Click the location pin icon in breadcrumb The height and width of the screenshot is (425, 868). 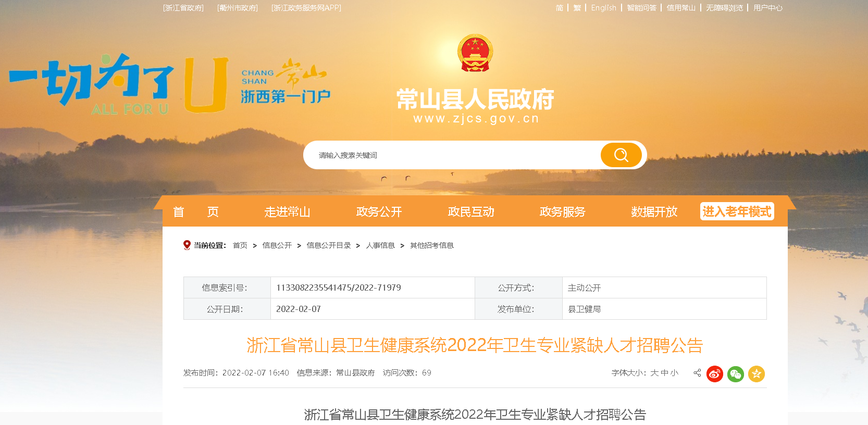click(187, 245)
